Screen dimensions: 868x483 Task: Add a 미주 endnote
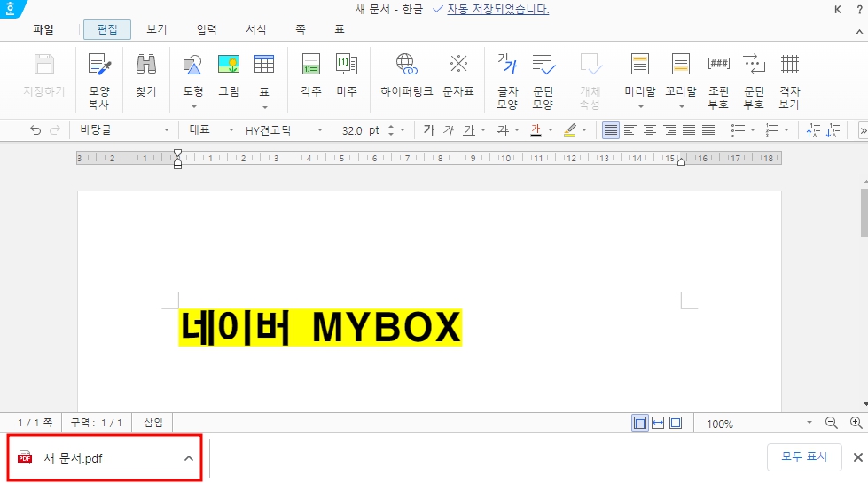(347, 65)
